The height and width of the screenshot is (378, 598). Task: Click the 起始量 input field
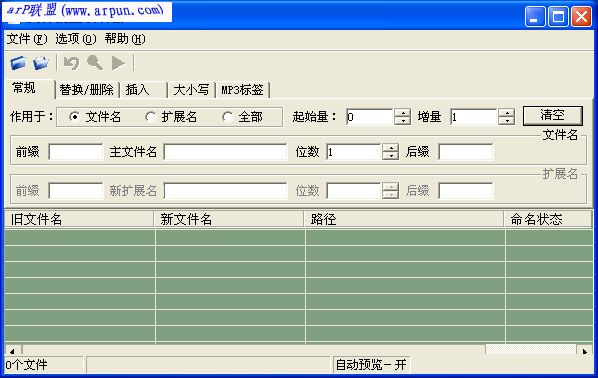tap(370, 117)
